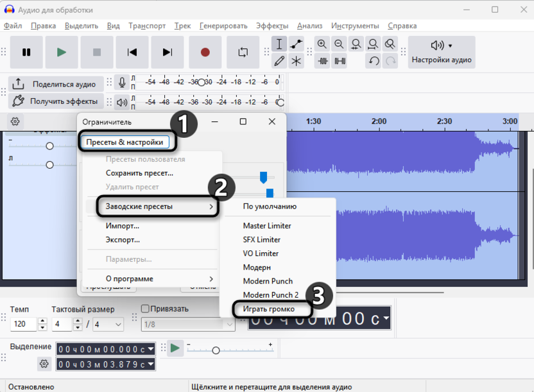The width and height of the screenshot is (534, 392).
Task: Toggle the Loop playback button
Action: (x=243, y=53)
